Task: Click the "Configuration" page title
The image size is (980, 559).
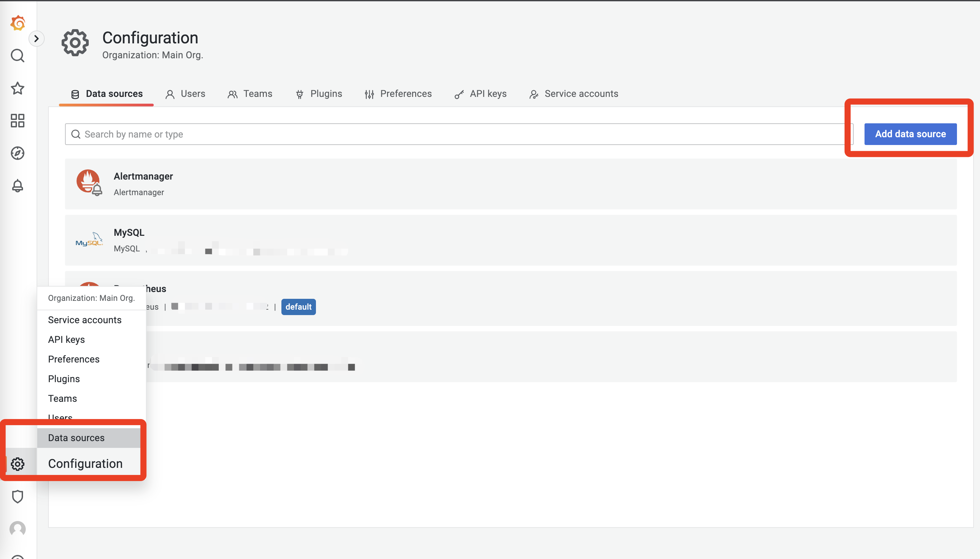Action: point(150,38)
